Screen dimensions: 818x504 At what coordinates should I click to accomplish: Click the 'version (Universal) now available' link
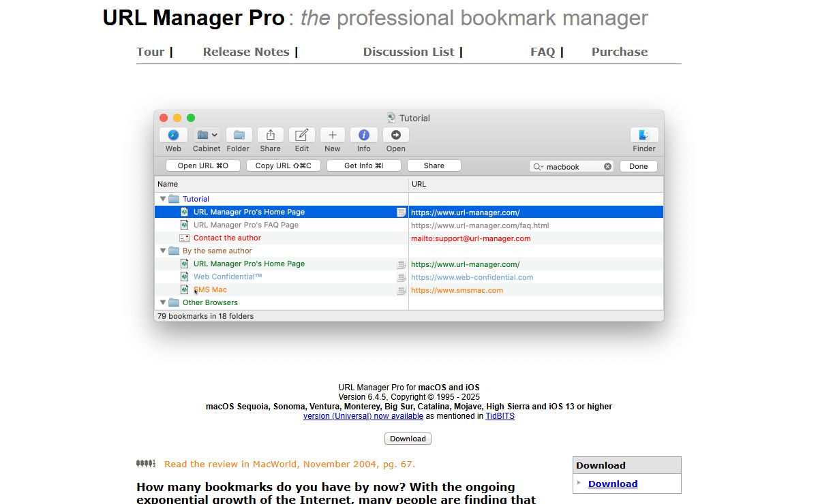click(363, 416)
